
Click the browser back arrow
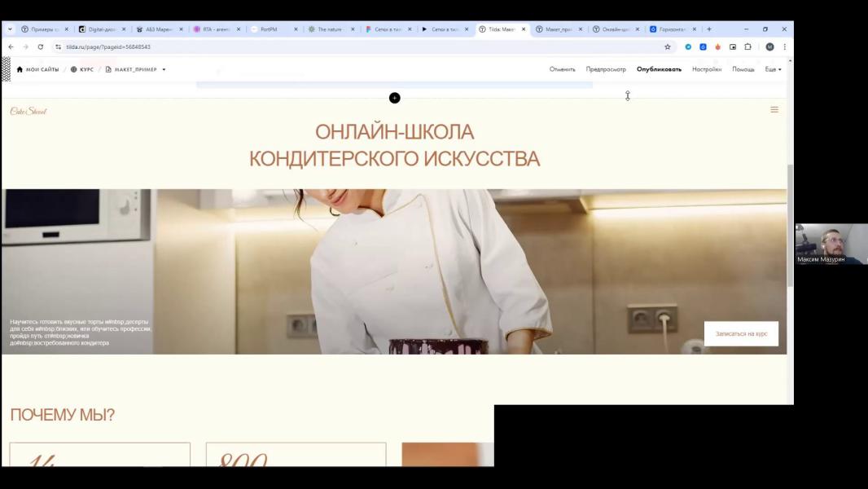pos(10,47)
